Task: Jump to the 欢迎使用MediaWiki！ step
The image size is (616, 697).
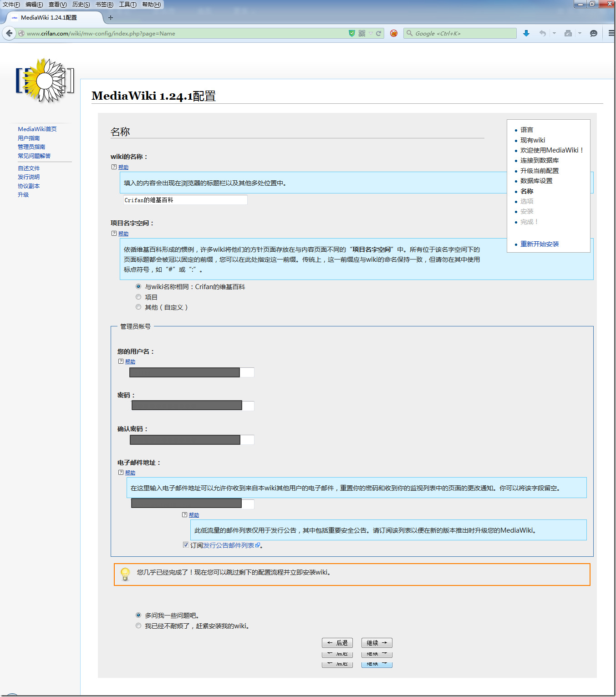Action: 552,150
